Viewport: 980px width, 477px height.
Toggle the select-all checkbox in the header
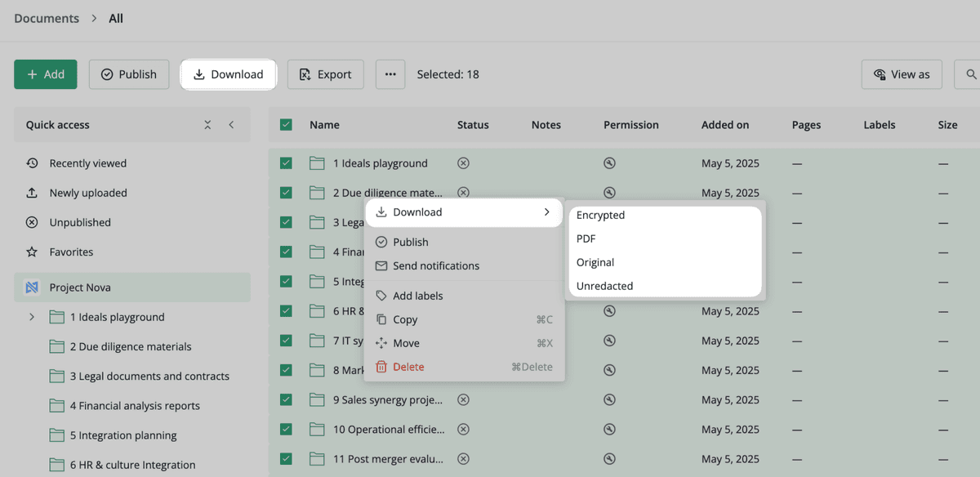coord(285,124)
